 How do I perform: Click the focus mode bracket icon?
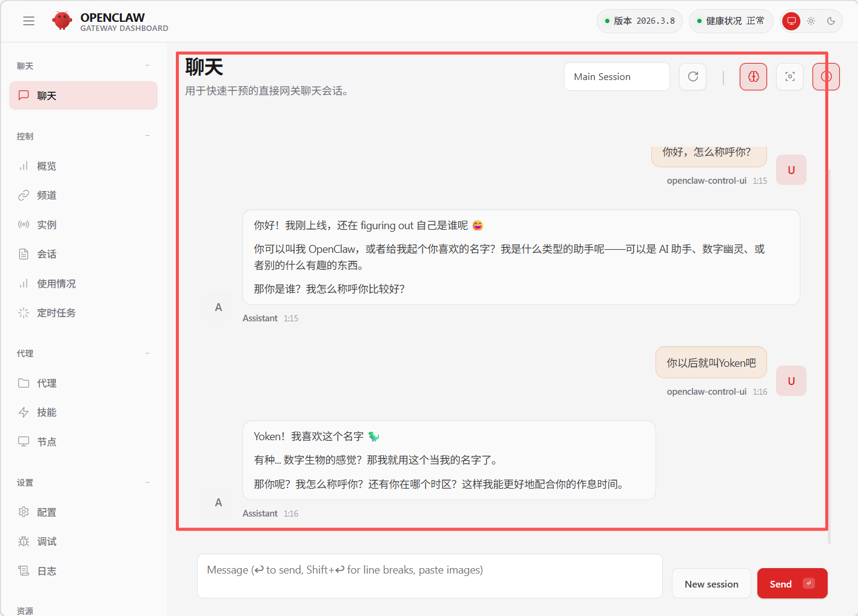pyautogui.click(x=789, y=77)
